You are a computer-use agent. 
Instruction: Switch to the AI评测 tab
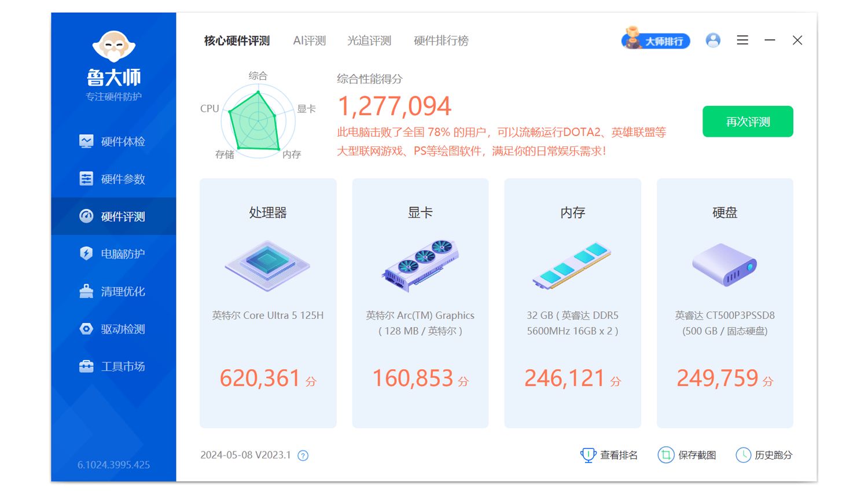coord(309,41)
